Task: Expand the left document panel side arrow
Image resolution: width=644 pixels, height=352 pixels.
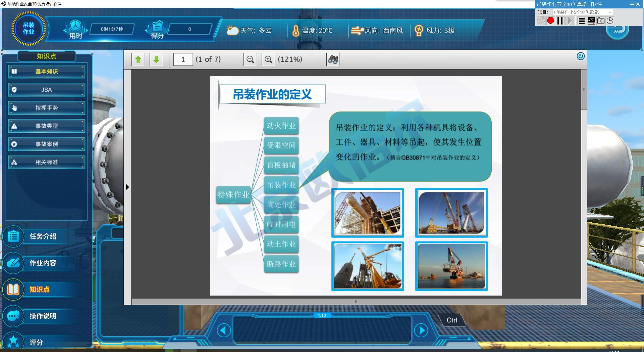Action: pyautogui.click(x=127, y=187)
